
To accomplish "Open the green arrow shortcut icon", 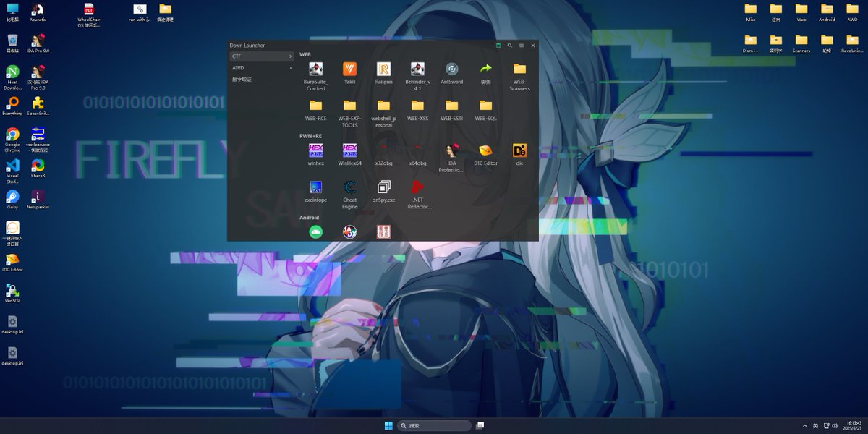I will [x=485, y=69].
